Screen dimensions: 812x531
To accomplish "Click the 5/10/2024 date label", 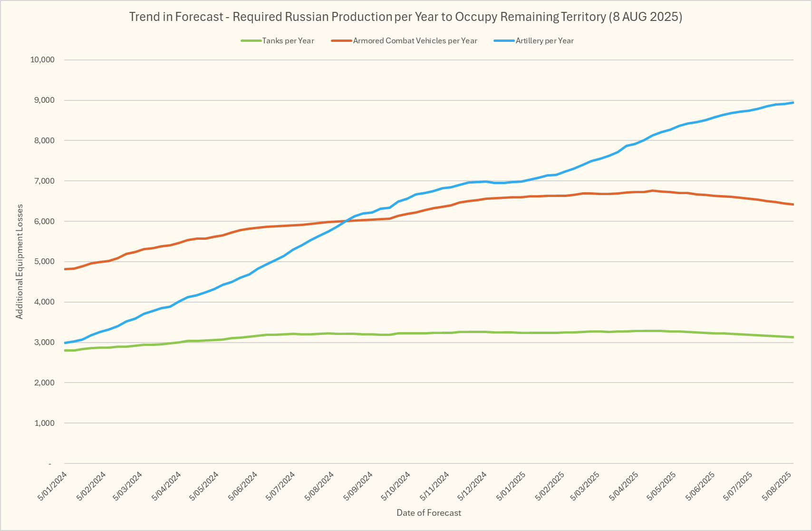I will [396, 486].
